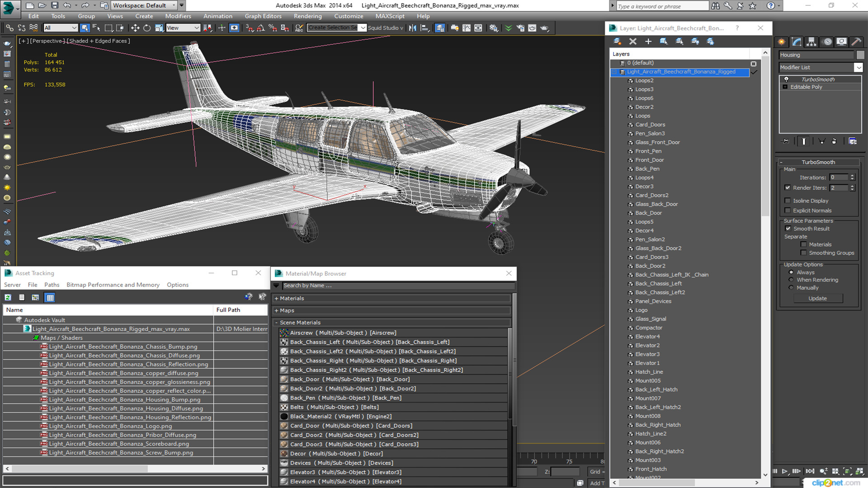The image size is (868, 488).
Task: Enable Explicit Normals checkbox
Action: (x=788, y=211)
